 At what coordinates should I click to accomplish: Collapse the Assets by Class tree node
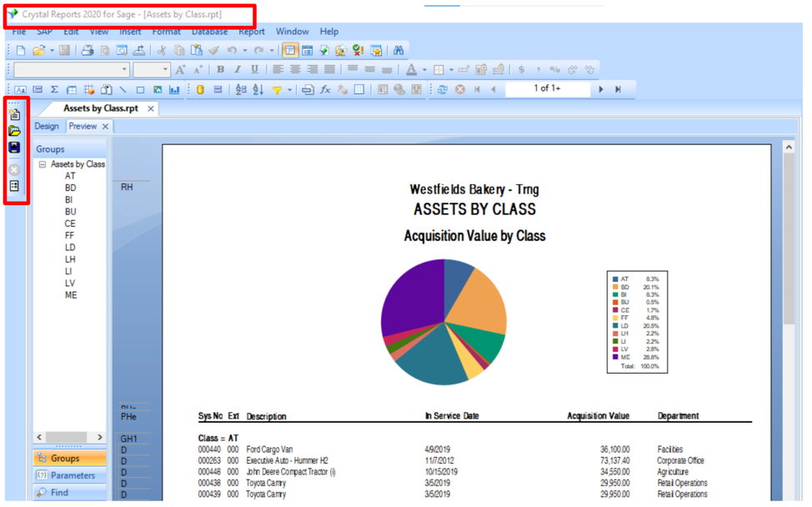click(43, 164)
